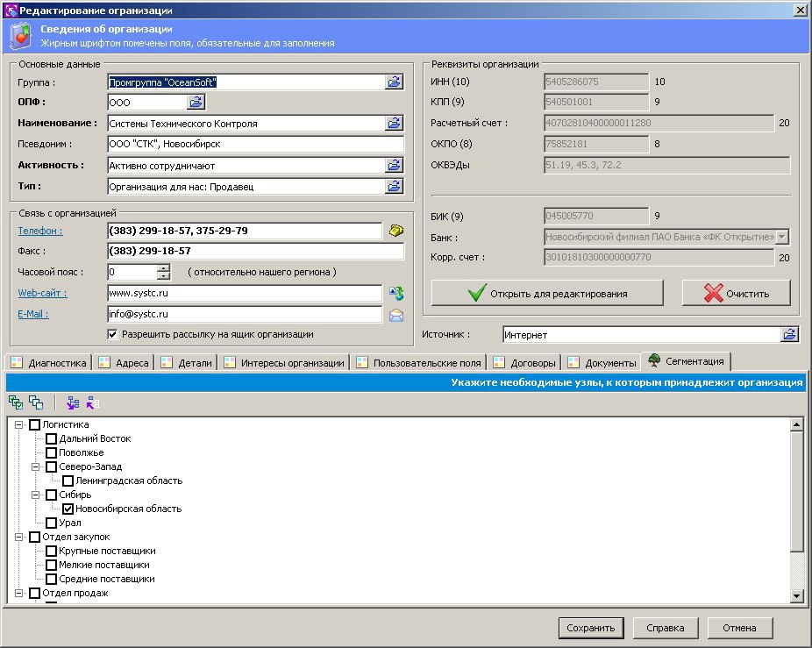Open the Банк dropdown arrow

(x=782, y=237)
